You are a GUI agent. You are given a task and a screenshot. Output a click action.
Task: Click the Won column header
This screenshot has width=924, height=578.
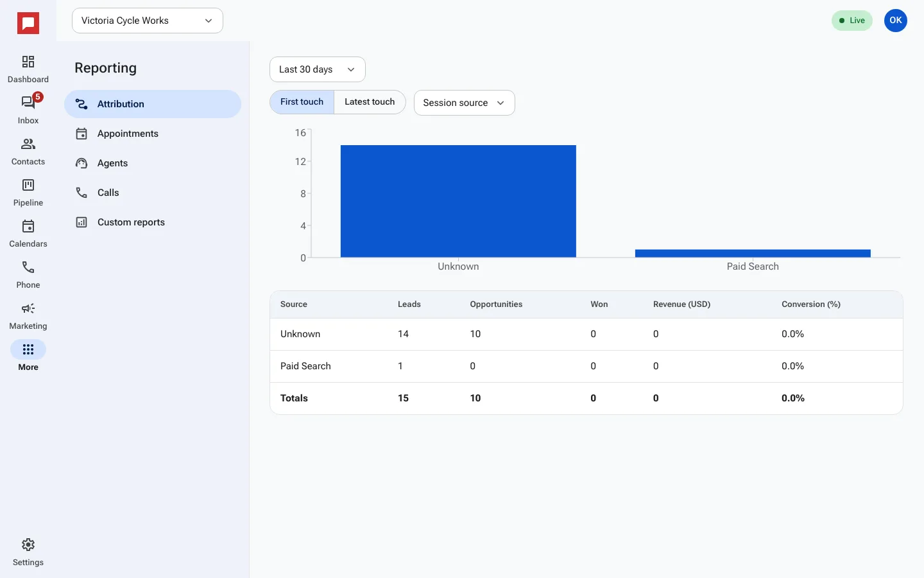tap(599, 304)
